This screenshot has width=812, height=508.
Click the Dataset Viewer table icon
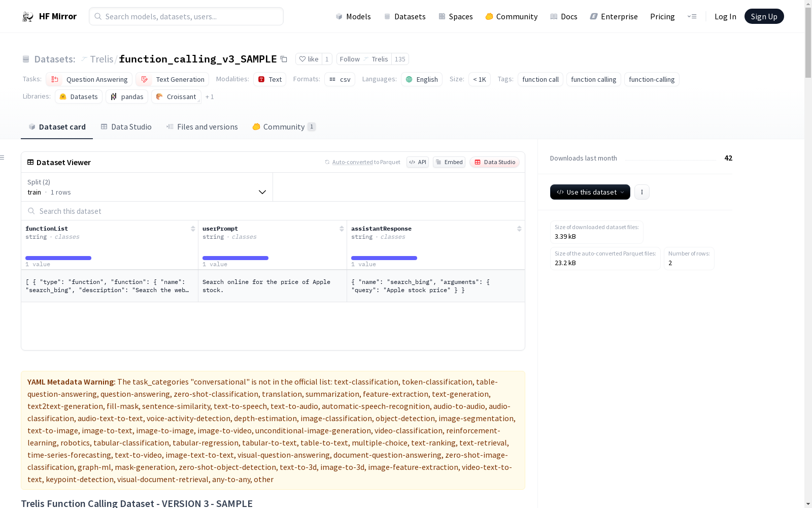coord(30,162)
